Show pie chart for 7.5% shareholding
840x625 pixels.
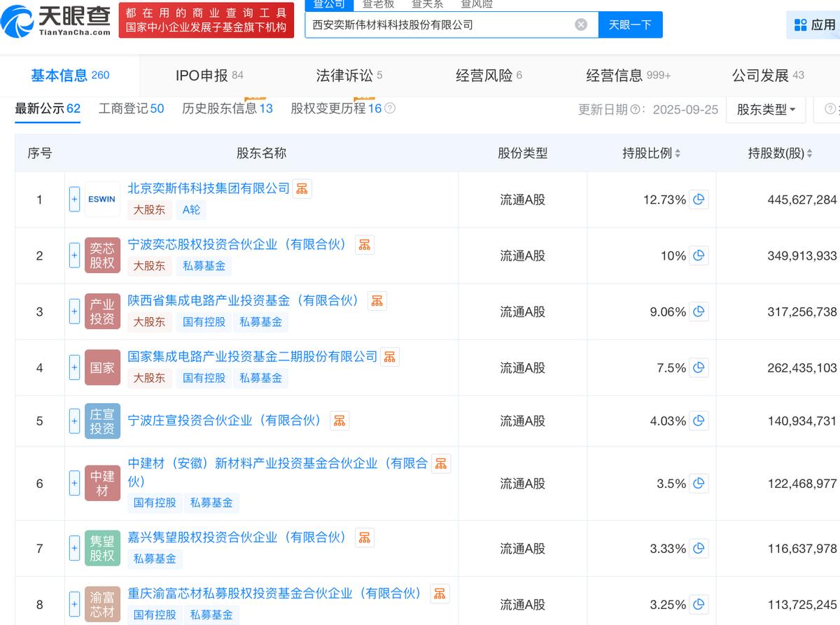[699, 367]
